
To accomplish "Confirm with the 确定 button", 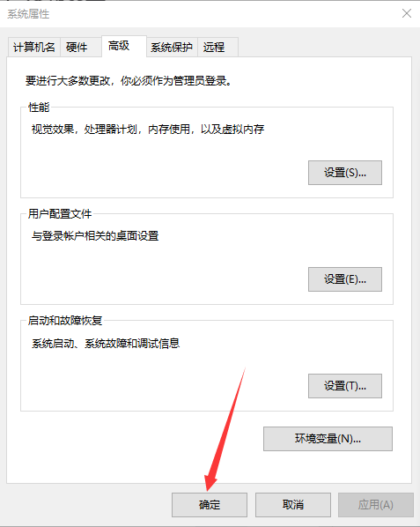I will (x=210, y=505).
